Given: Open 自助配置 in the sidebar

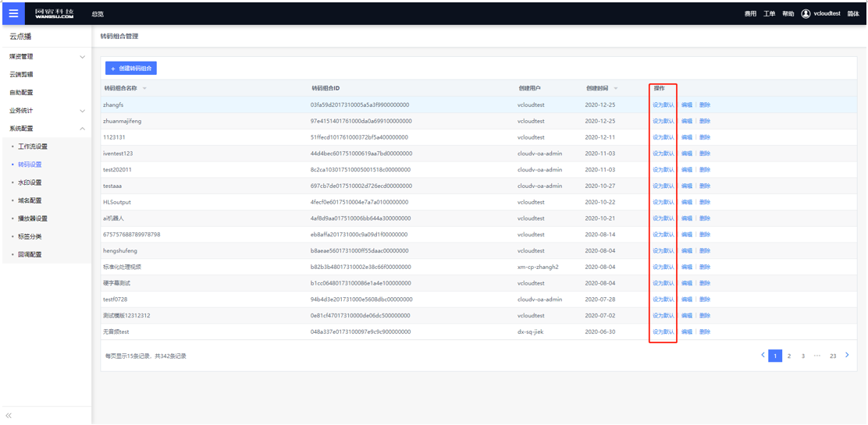Looking at the screenshot, I should click(22, 93).
